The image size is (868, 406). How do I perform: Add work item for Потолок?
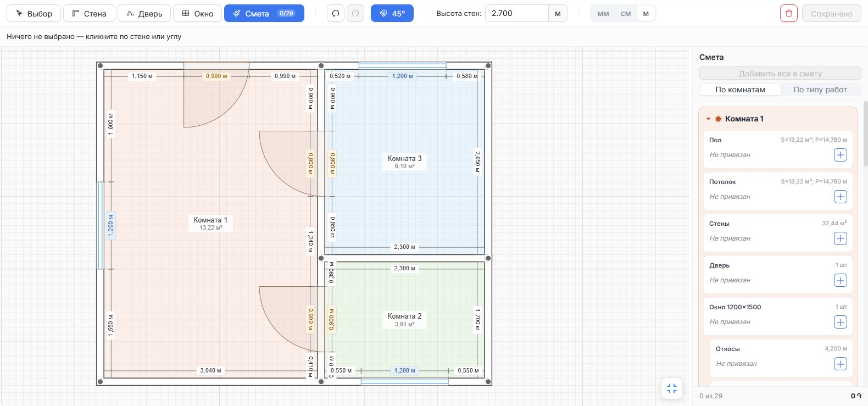[841, 197]
